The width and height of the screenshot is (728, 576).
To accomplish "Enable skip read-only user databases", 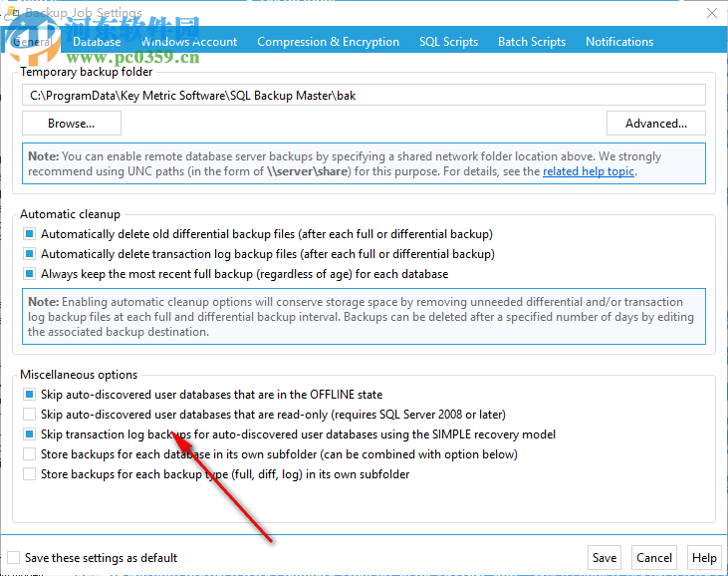I will 29,414.
